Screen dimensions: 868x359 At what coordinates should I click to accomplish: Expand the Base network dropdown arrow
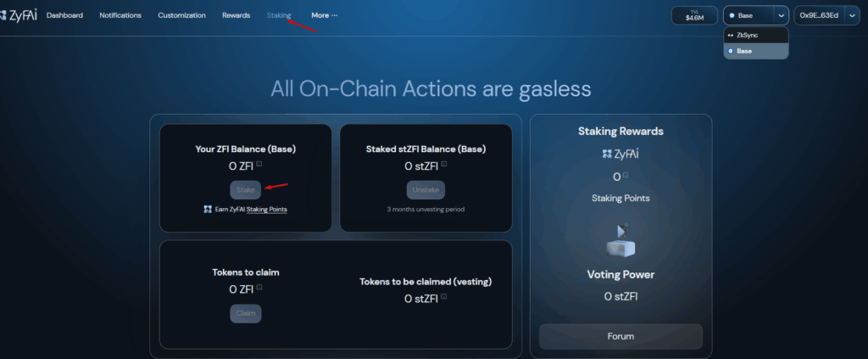(x=780, y=15)
